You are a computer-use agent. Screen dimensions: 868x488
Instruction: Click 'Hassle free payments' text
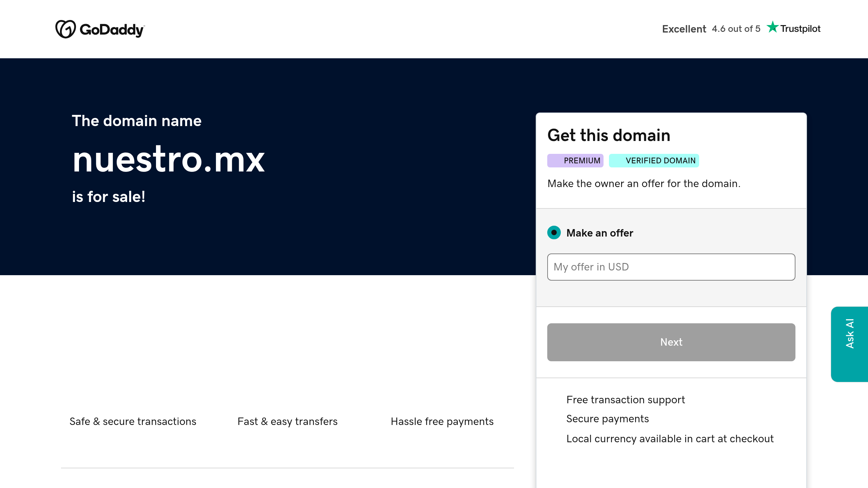pyautogui.click(x=442, y=421)
